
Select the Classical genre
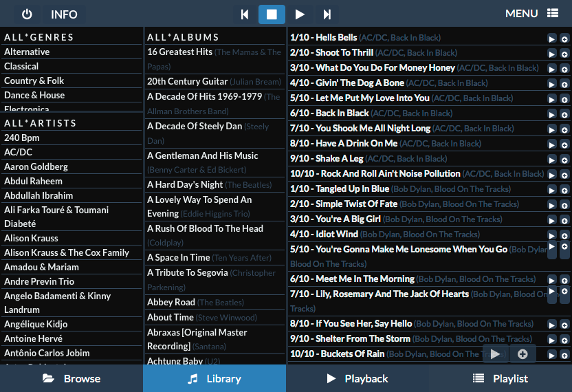click(71, 67)
